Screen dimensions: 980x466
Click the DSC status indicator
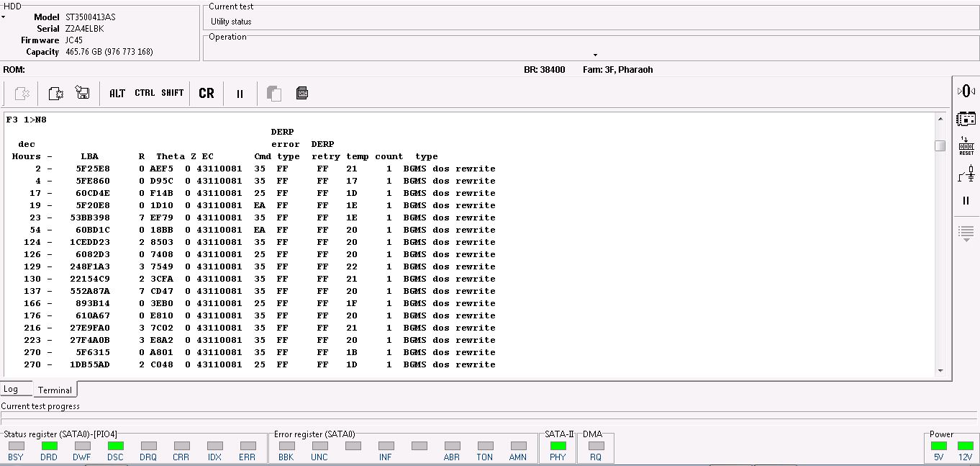click(x=115, y=446)
